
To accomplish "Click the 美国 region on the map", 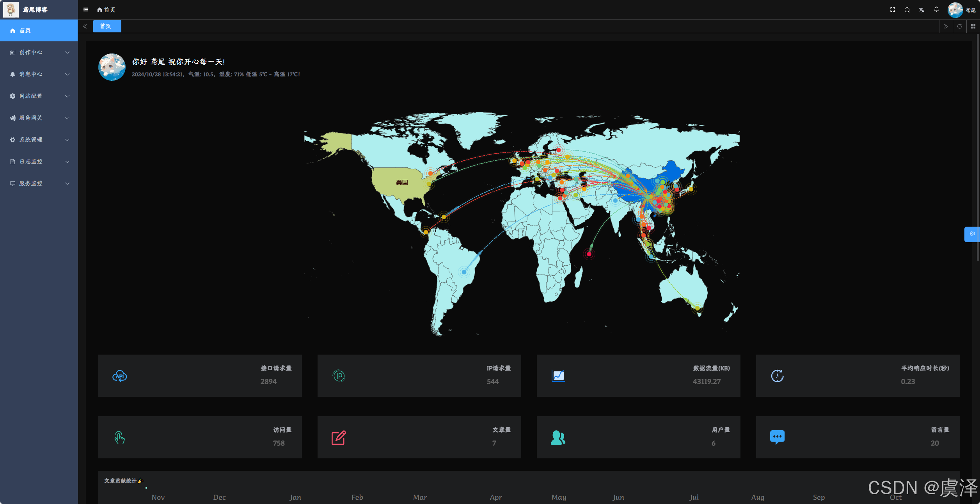I will pos(402,183).
